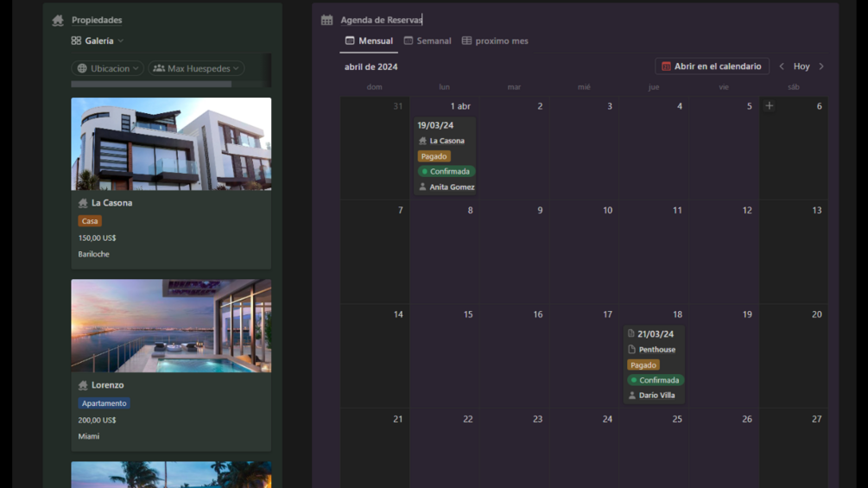Viewport: 868px width, 488px height.
Task: Click the abril de 2024 label
Action: (371, 67)
